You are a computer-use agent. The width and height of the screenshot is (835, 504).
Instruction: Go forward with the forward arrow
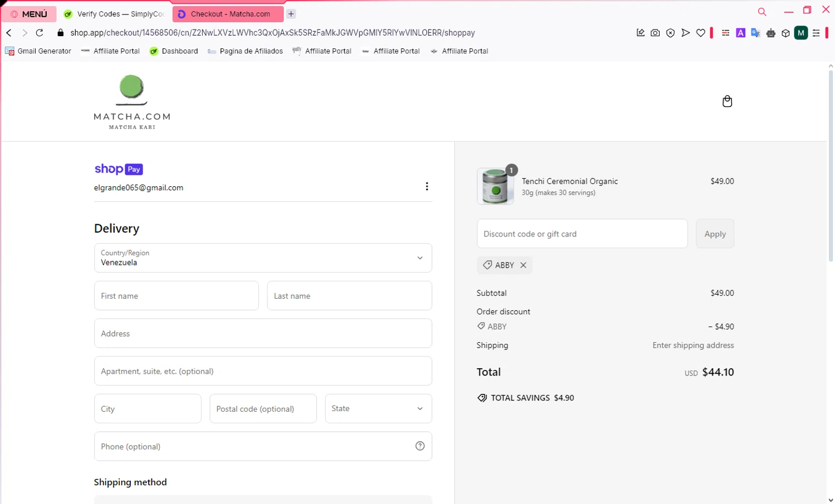(24, 33)
